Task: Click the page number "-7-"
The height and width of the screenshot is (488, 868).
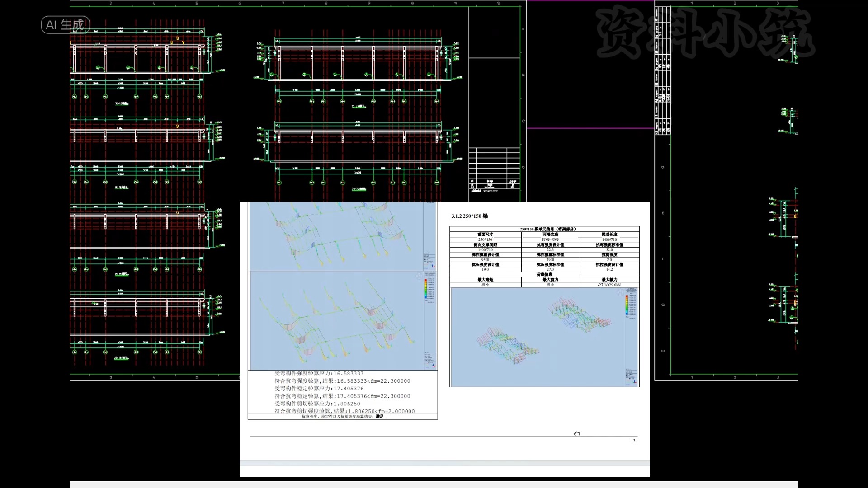Action: [634, 441]
